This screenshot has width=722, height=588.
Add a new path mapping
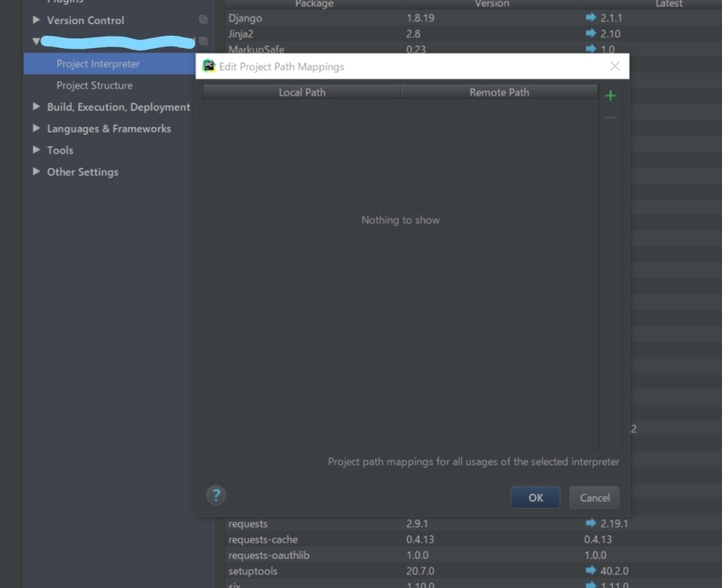610,95
